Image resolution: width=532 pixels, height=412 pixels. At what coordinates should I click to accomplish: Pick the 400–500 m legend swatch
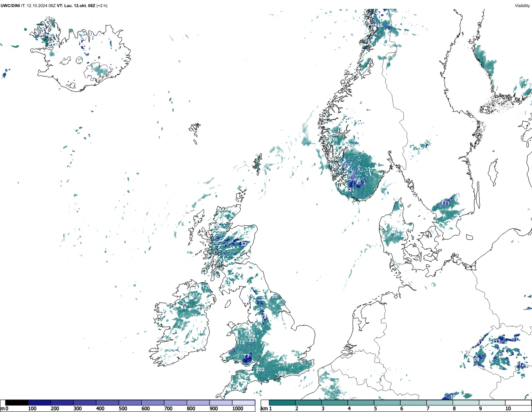[x=108, y=402]
